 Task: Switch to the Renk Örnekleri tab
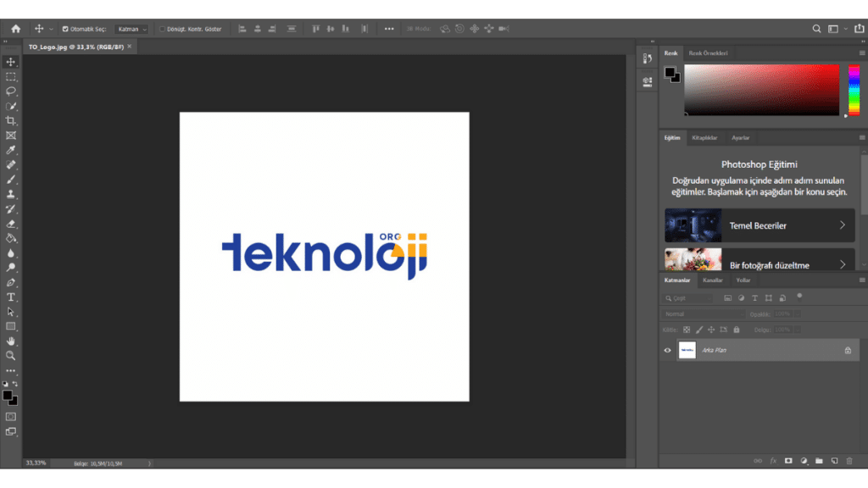tap(708, 53)
